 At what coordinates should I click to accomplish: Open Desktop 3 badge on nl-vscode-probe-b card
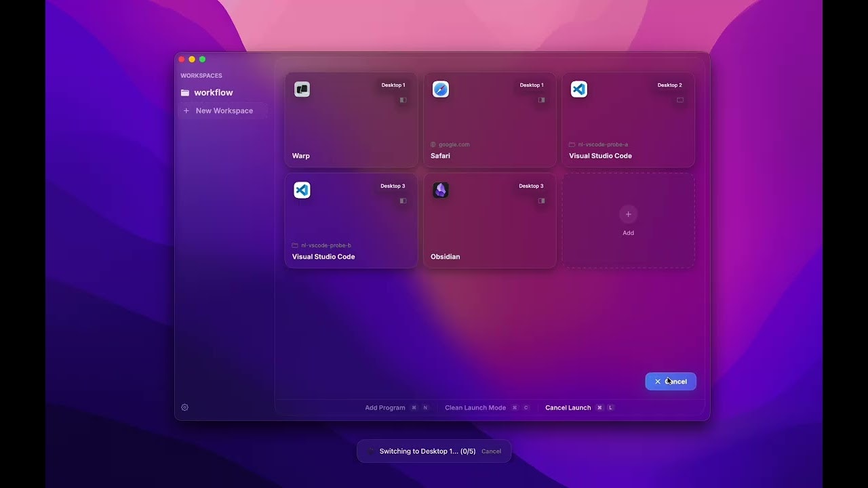[x=393, y=186]
